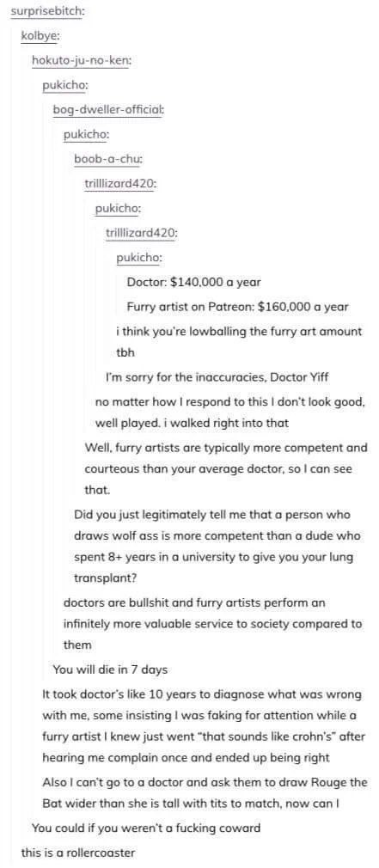Open the trilllizard420 link following boob-a-chu

[x=120, y=184]
